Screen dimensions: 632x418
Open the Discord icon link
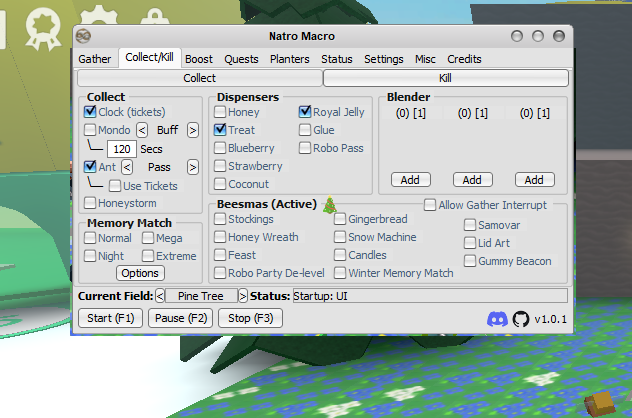click(x=496, y=319)
